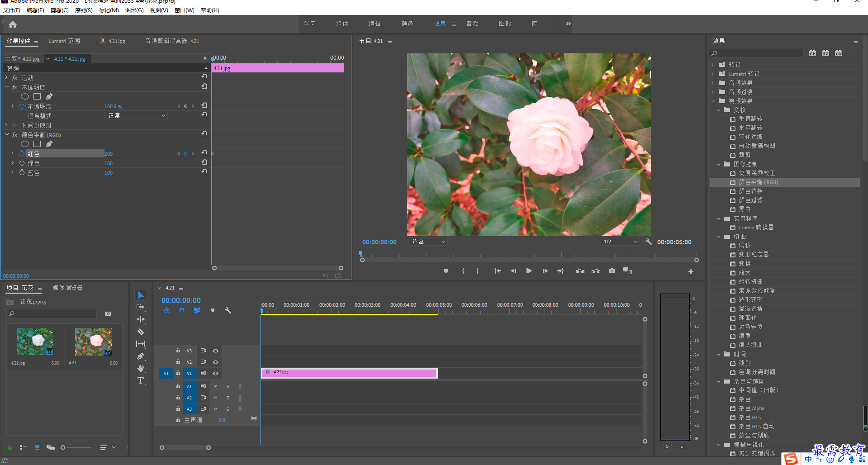Open the 序列(S) menu

[84, 10]
